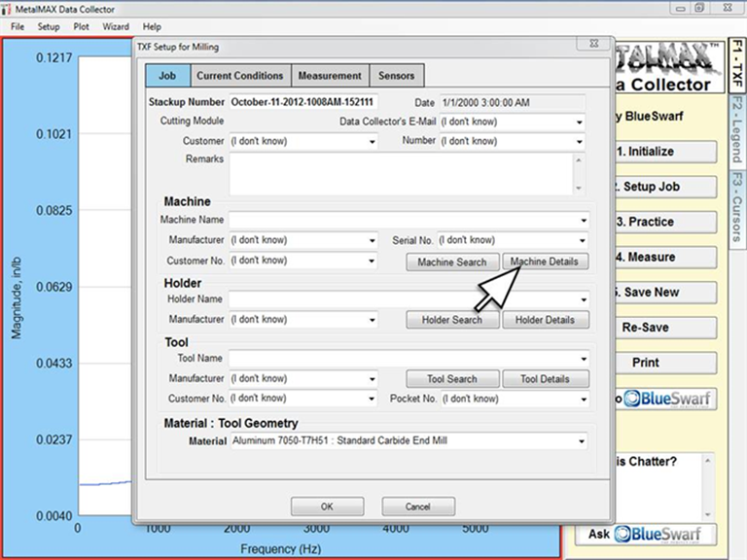Expand the Serial No. dropdown
The width and height of the screenshot is (747, 560).
point(583,240)
